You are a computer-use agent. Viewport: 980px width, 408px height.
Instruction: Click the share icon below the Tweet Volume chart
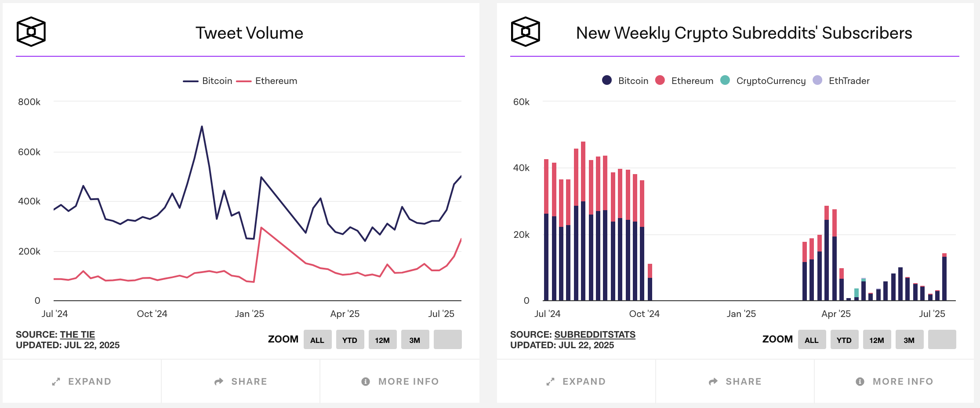point(219,381)
